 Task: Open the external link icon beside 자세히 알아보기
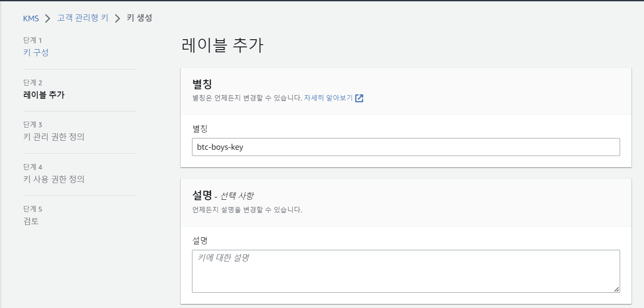click(359, 98)
